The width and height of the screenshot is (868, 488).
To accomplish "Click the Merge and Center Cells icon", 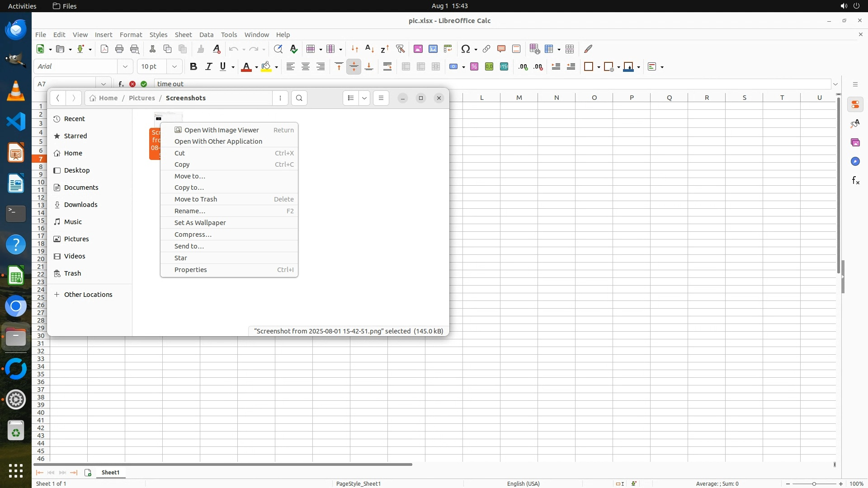I will coord(406,66).
